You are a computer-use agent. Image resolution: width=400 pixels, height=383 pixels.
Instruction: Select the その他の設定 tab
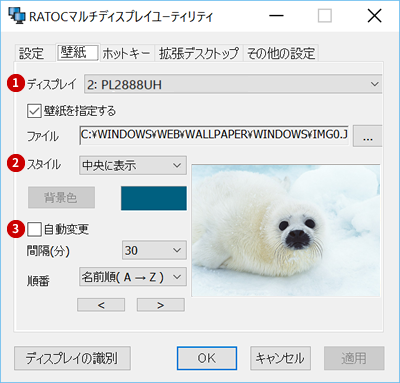281,53
